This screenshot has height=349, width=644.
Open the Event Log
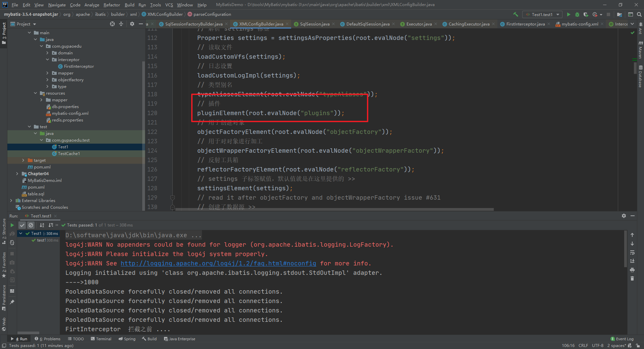622,339
